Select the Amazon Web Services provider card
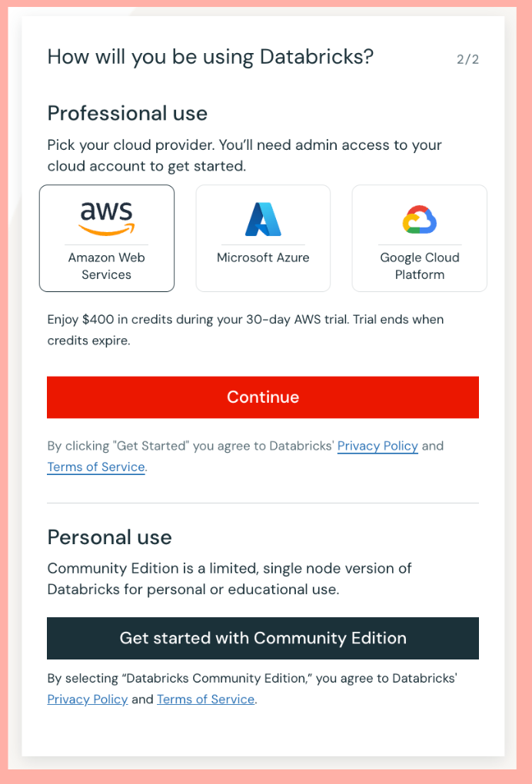This screenshot has height=784, width=532. coord(106,238)
